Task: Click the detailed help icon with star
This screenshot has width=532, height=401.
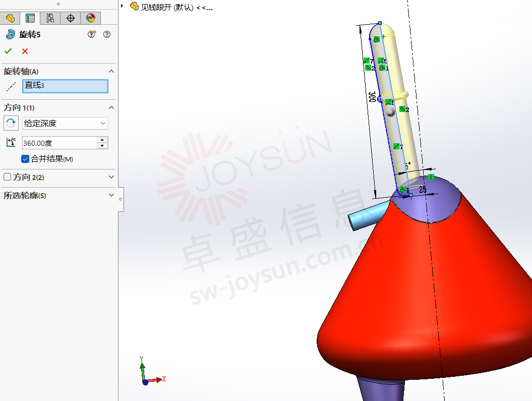Action: pos(92,34)
